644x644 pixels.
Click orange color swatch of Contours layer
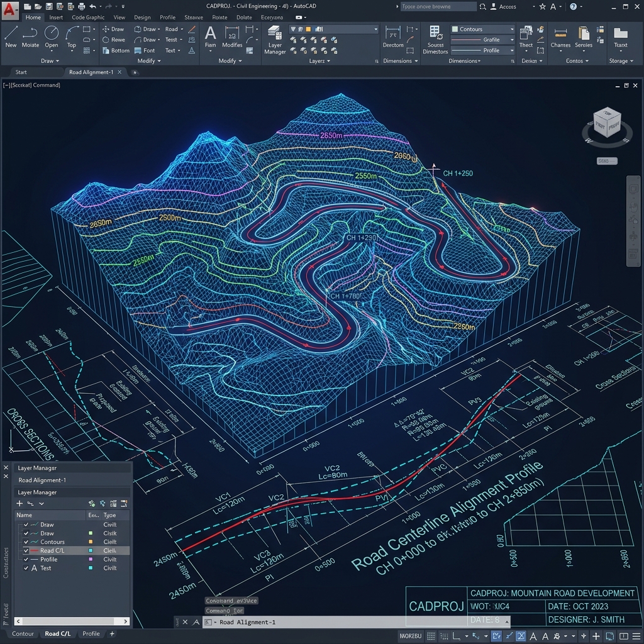coord(91,541)
